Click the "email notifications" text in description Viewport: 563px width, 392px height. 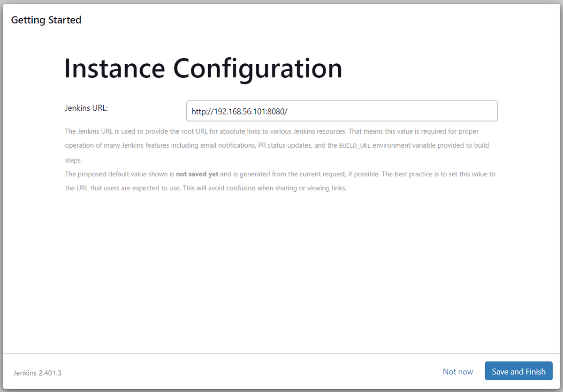(227, 145)
